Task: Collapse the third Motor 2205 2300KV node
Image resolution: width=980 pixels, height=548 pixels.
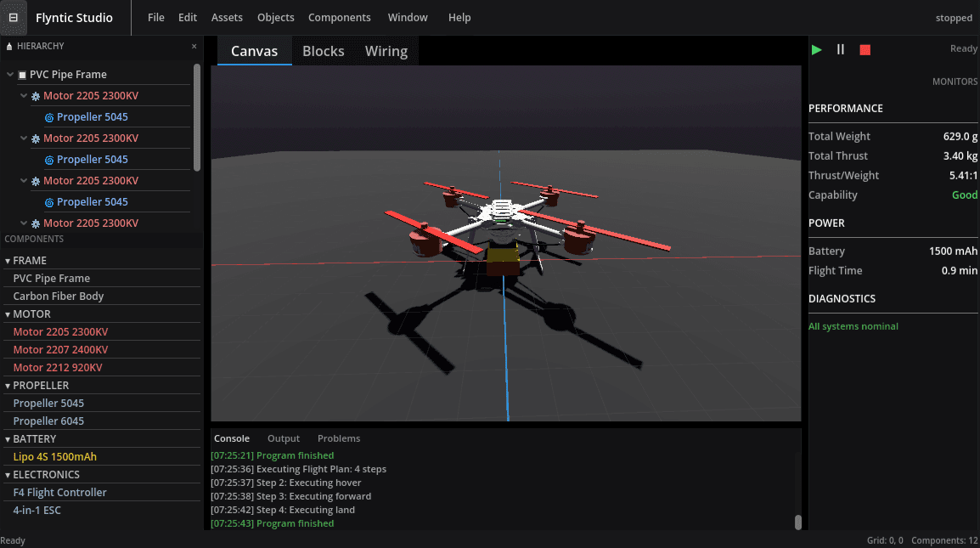Action: click(x=24, y=181)
